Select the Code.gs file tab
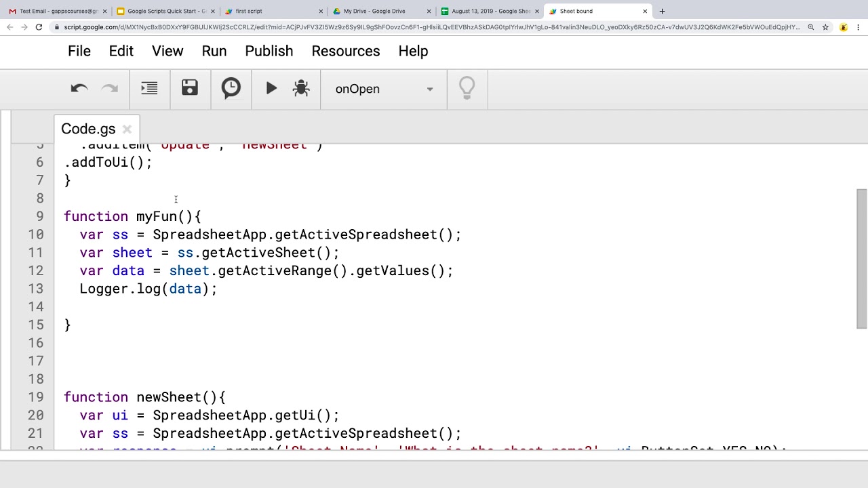The width and height of the screenshot is (868, 488). (x=88, y=129)
